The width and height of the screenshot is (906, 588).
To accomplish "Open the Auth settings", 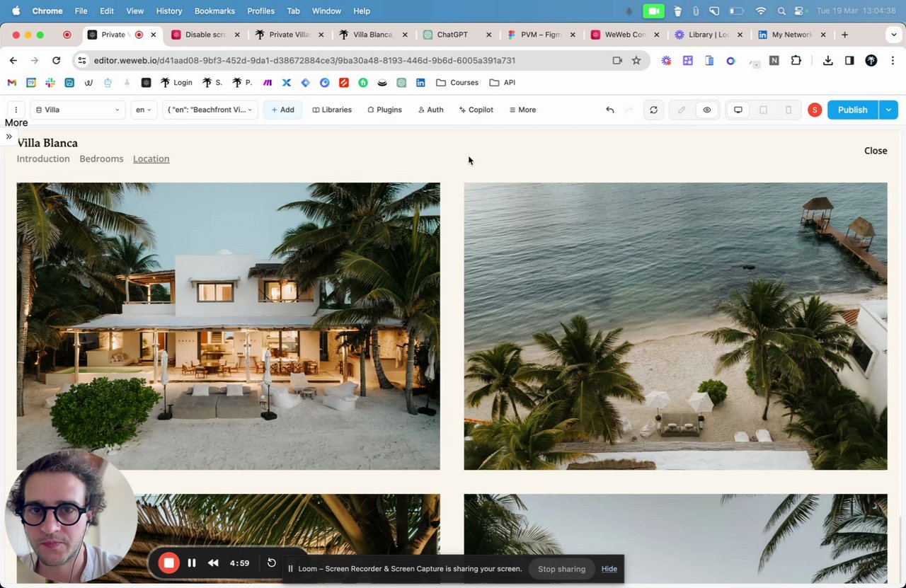I will 430,110.
